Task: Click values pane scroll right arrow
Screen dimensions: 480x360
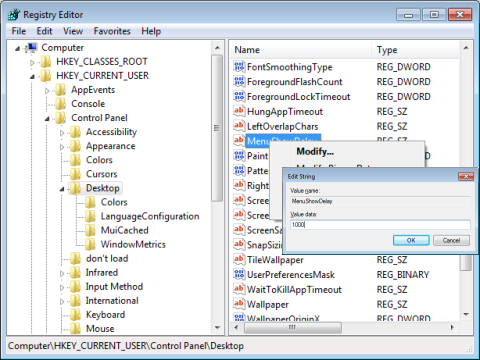Action: coord(452,327)
